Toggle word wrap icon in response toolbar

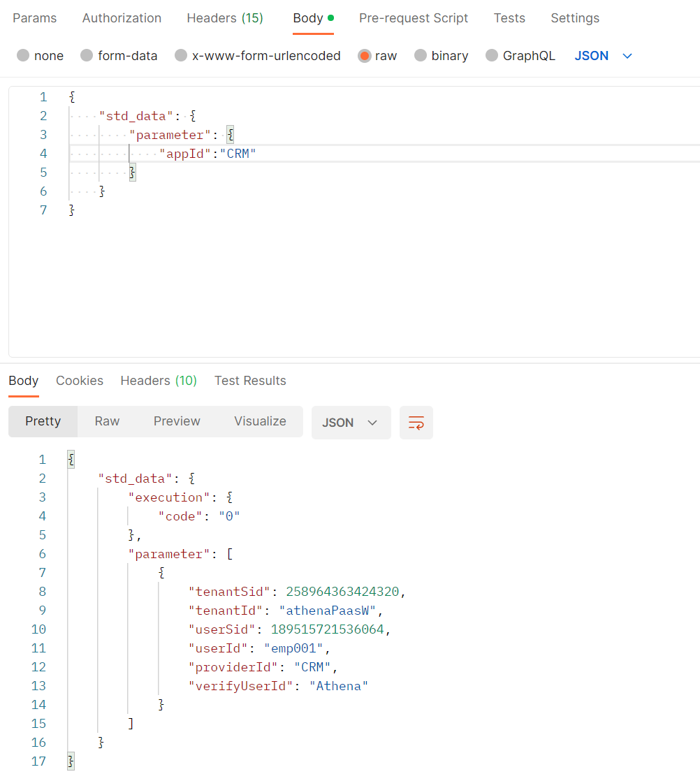pos(416,423)
